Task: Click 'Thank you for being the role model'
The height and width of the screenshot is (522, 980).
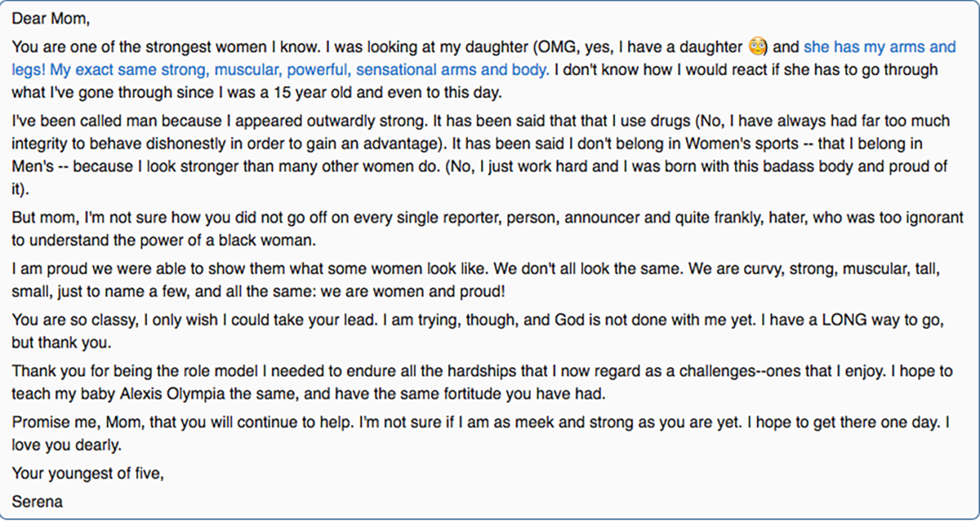Action: [135, 371]
